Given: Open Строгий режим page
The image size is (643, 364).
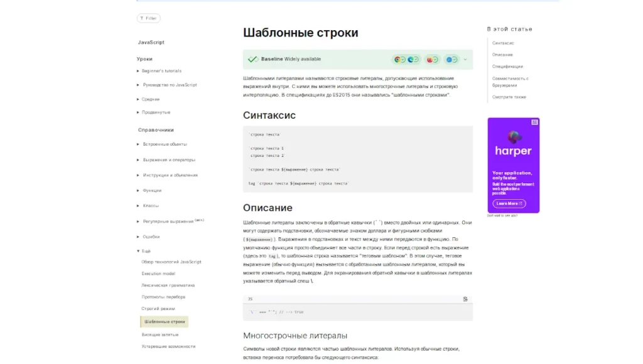Looking at the screenshot, I should (x=158, y=309).
